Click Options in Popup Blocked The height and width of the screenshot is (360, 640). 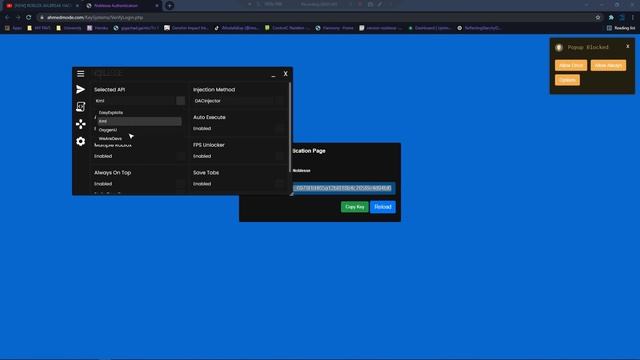coord(567,80)
